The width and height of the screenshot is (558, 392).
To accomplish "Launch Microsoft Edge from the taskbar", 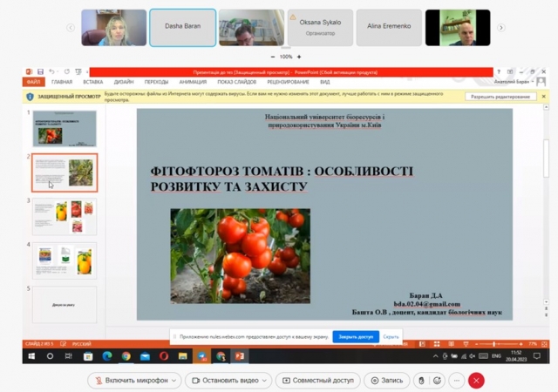I will pos(107,356).
